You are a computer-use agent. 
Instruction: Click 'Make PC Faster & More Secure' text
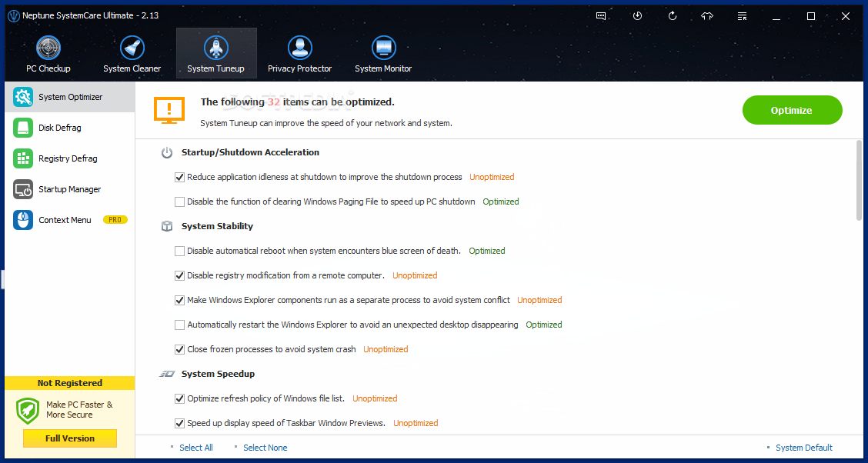click(x=79, y=410)
